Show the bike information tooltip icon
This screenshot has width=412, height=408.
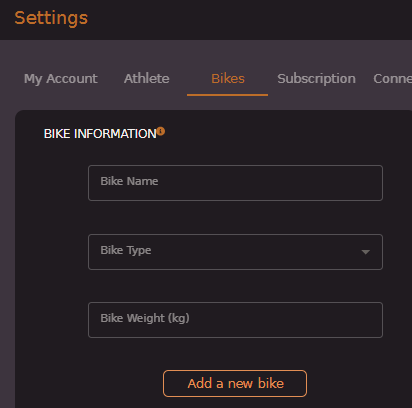161,131
